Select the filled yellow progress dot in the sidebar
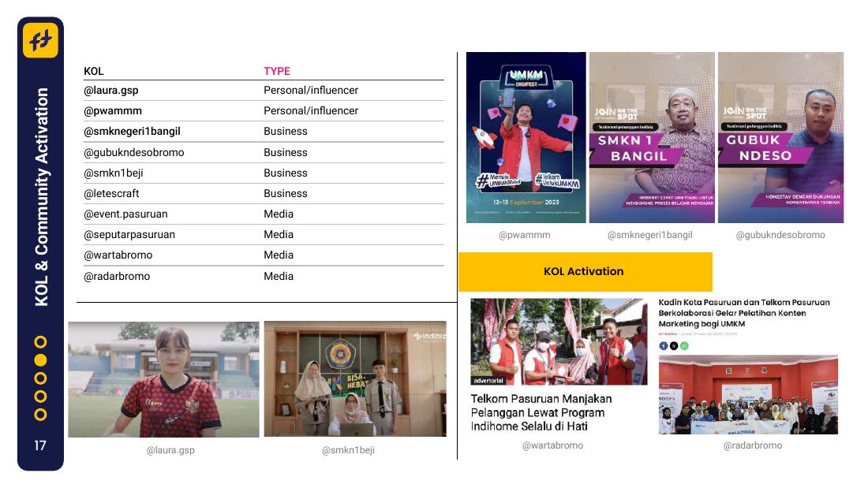Viewport: 868px width, 488px height. point(40,360)
